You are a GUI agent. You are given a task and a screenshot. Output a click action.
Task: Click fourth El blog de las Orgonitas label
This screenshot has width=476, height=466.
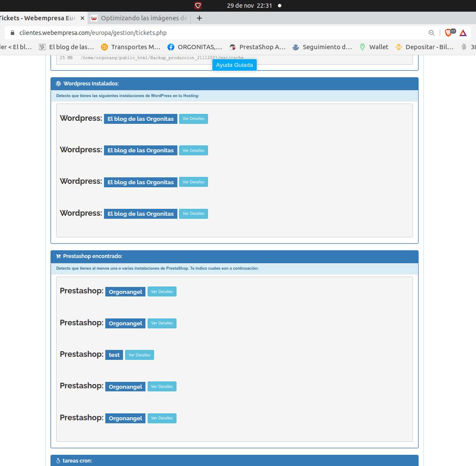click(141, 214)
